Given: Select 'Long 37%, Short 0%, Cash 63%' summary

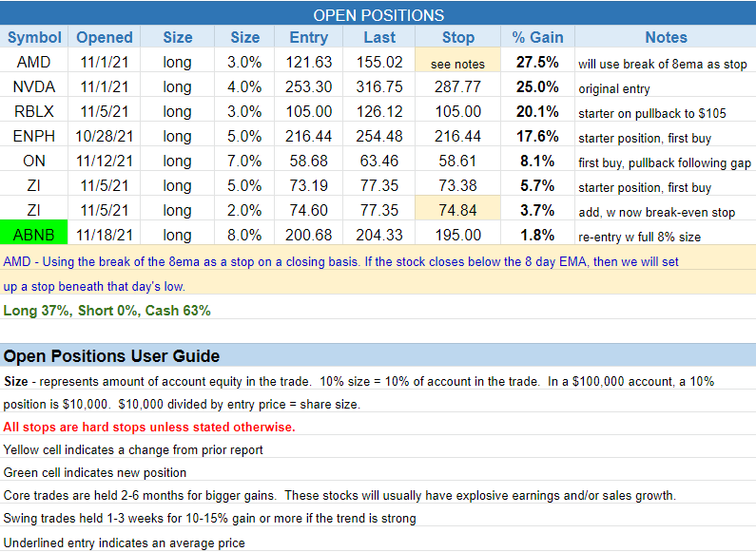Looking at the screenshot, I should pos(107,311).
